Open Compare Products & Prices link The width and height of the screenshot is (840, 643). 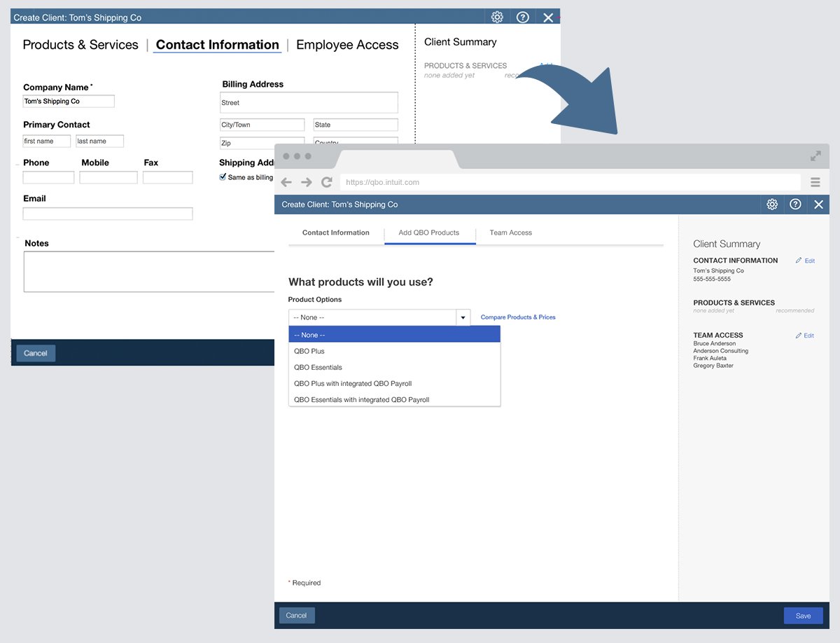[518, 317]
